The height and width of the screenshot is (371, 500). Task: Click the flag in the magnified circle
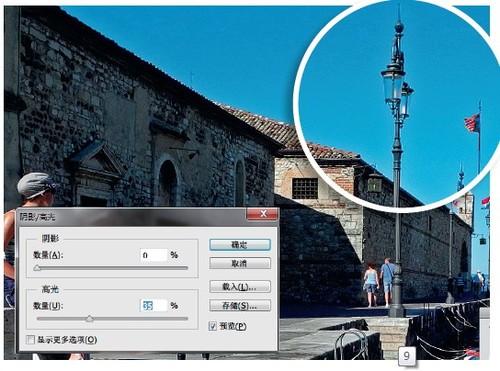click(x=472, y=122)
